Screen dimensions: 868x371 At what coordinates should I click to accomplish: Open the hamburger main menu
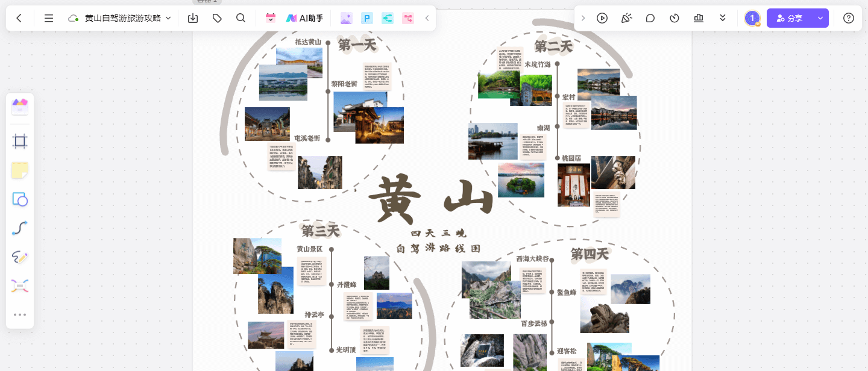tap(49, 18)
